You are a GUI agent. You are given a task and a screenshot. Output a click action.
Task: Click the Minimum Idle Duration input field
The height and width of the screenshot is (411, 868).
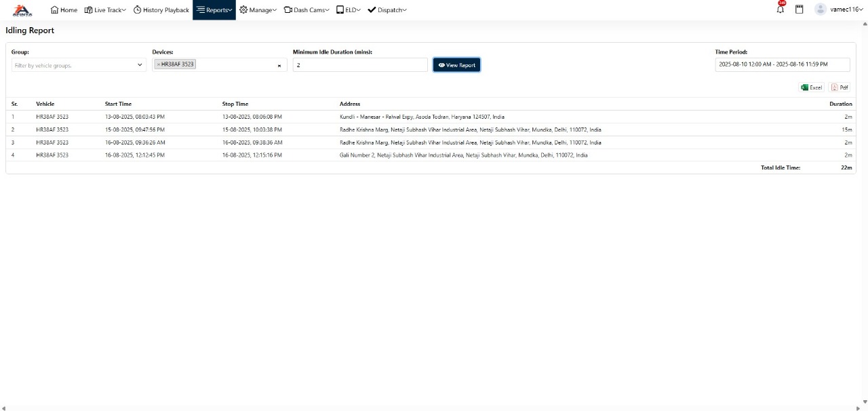[x=359, y=65]
